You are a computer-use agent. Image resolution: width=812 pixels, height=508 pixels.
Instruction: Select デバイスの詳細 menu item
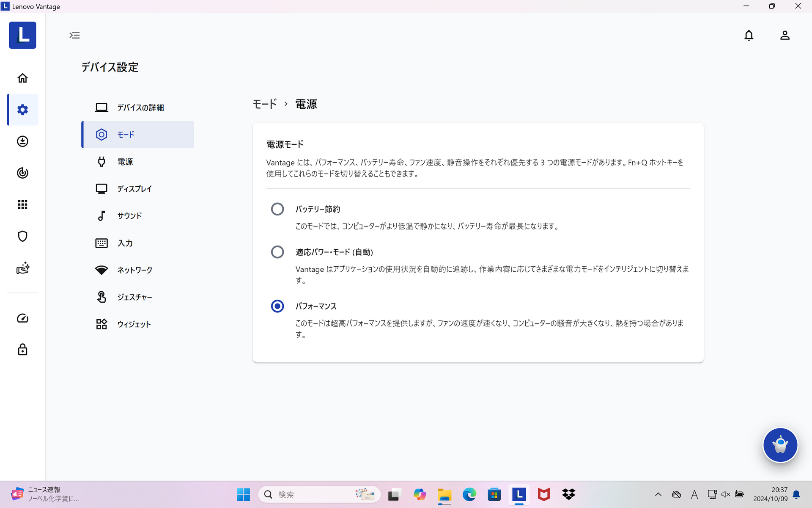point(137,108)
